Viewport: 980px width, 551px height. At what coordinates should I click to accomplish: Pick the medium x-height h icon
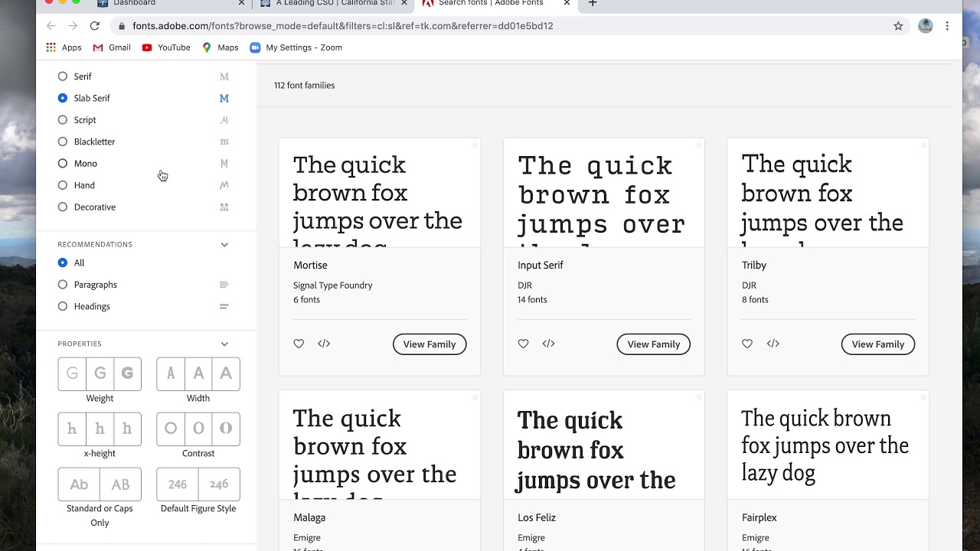(x=100, y=429)
